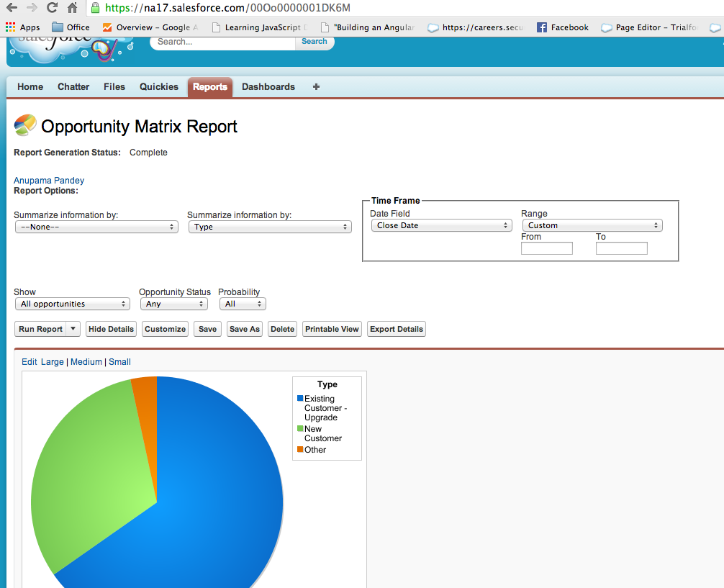Click the plus All Tabs icon
724x588 pixels.
coord(316,87)
